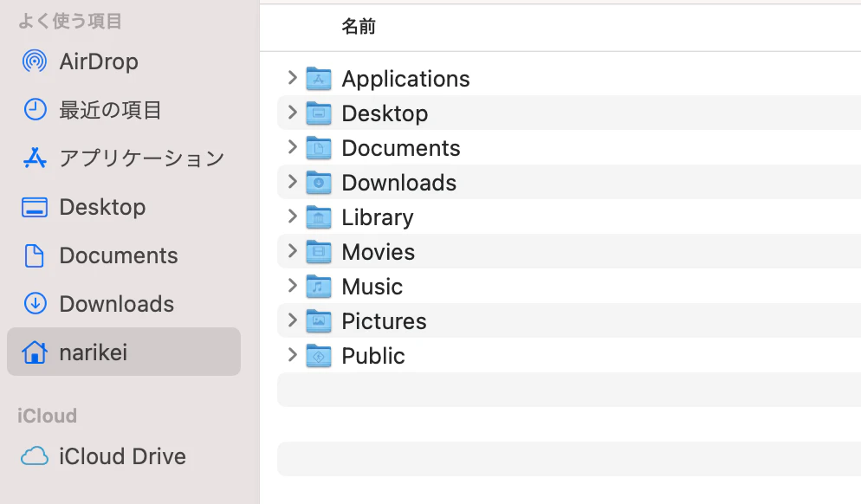Viewport: 861px width, 504px height.
Task: Click the Public row name
Action: pyautogui.click(x=373, y=356)
